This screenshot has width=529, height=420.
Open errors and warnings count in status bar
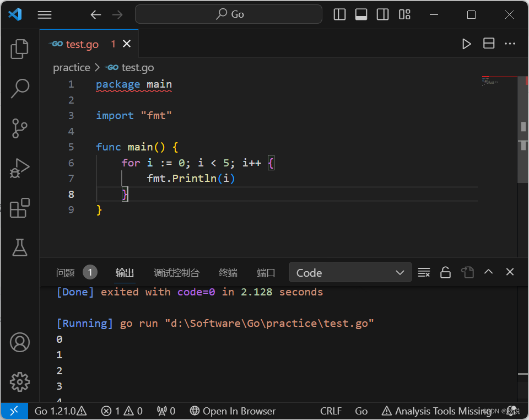point(121,411)
